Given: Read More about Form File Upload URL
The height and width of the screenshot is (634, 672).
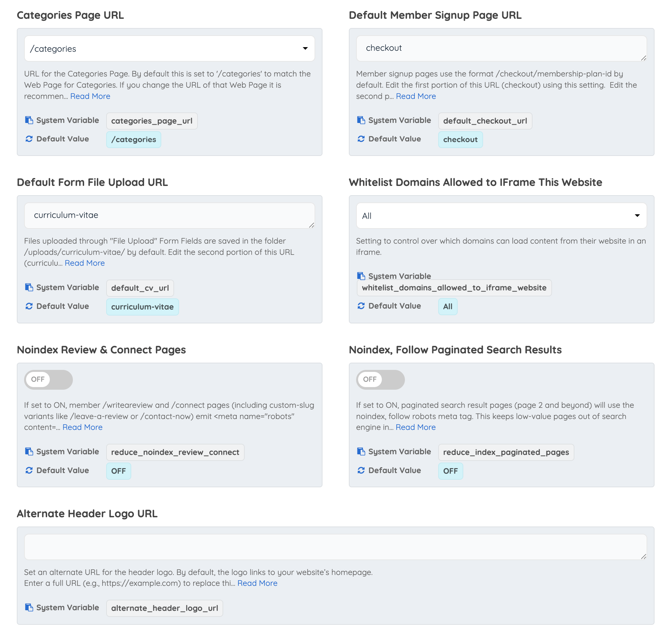Looking at the screenshot, I should 85,263.
